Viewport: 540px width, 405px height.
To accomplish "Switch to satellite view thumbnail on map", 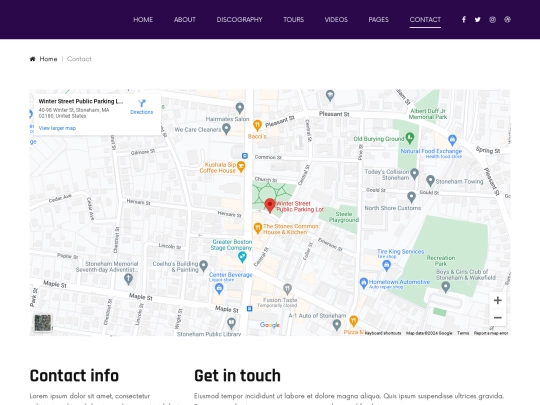I will pyautogui.click(x=43, y=323).
